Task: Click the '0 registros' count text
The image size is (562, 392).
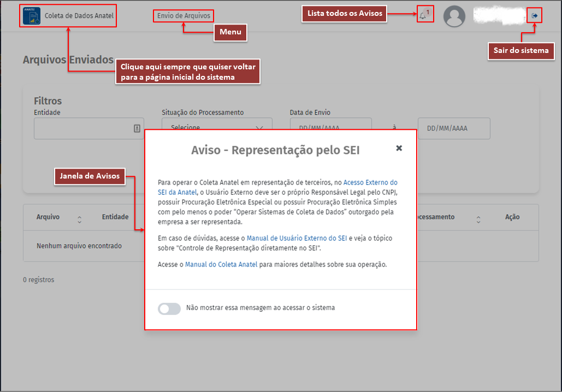Action: [x=39, y=280]
